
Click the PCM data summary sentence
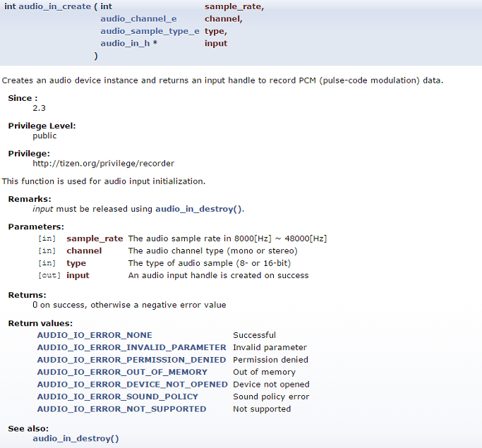tap(222, 80)
